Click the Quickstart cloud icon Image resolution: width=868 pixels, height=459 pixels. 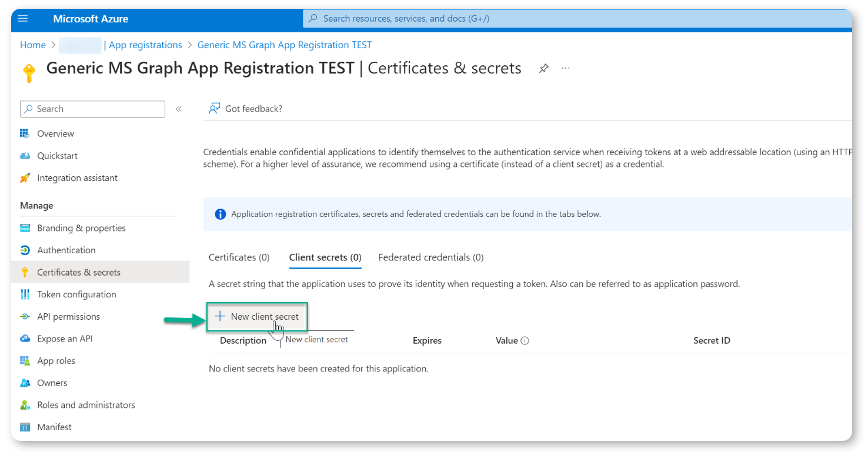tap(25, 156)
